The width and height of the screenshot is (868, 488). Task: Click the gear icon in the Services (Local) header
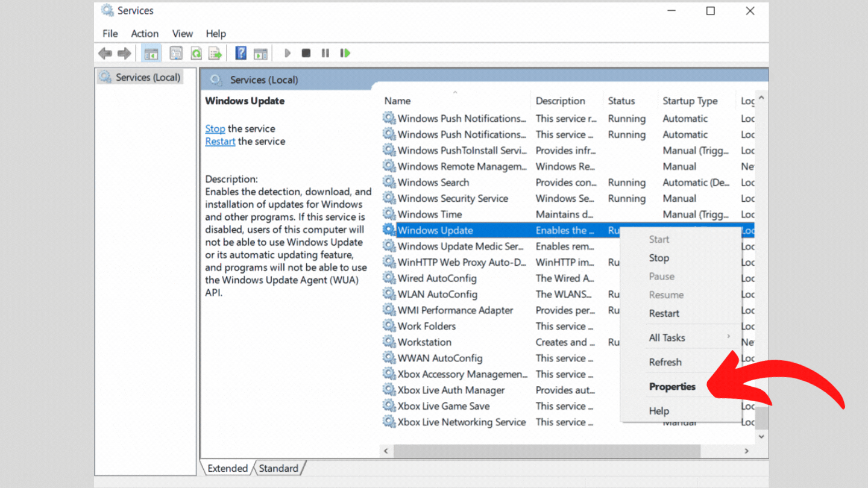pos(215,80)
